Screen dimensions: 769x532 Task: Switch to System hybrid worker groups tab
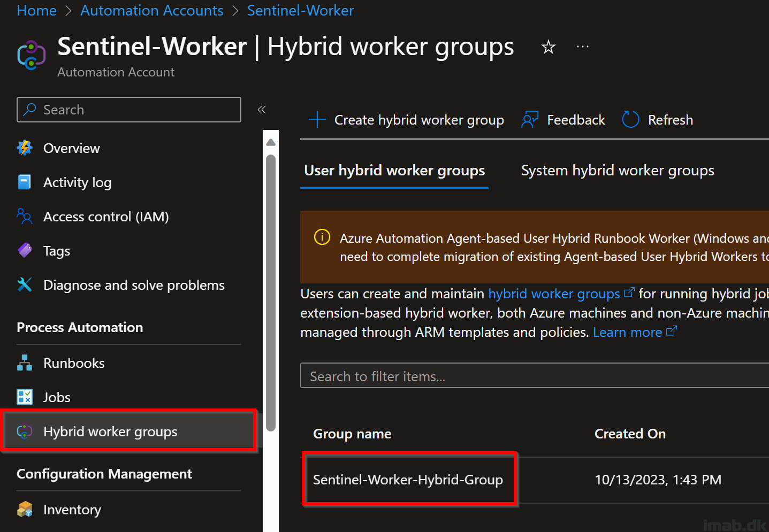click(x=618, y=171)
